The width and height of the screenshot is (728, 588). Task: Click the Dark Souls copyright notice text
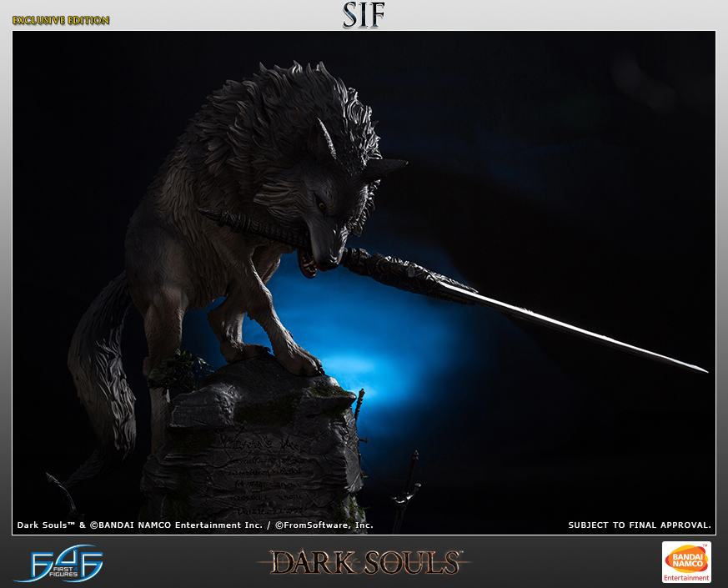pyautogui.click(x=195, y=525)
